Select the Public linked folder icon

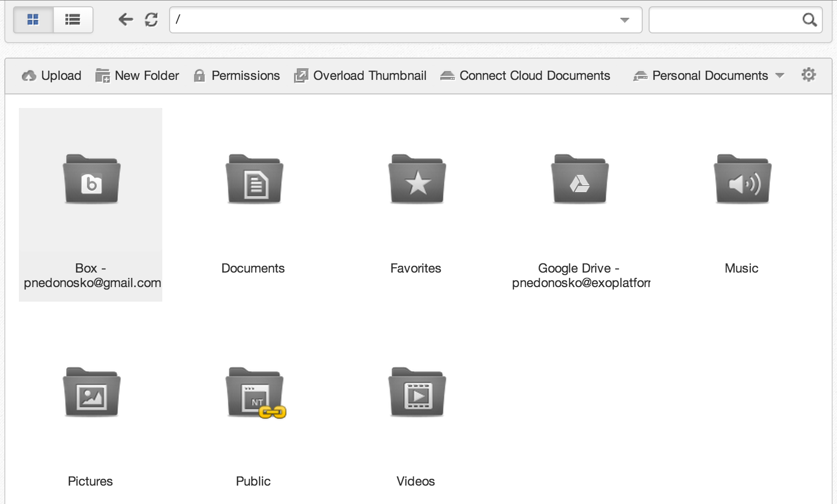[x=255, y=393]
